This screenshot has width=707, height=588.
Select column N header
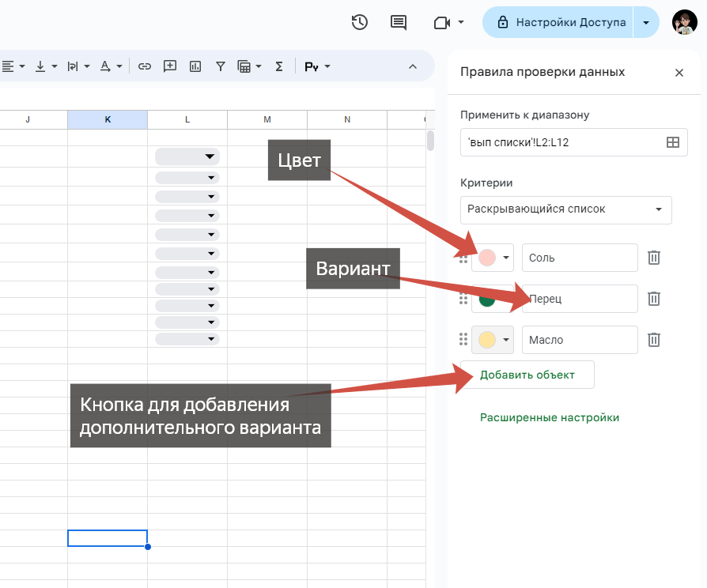click(347, 119)
